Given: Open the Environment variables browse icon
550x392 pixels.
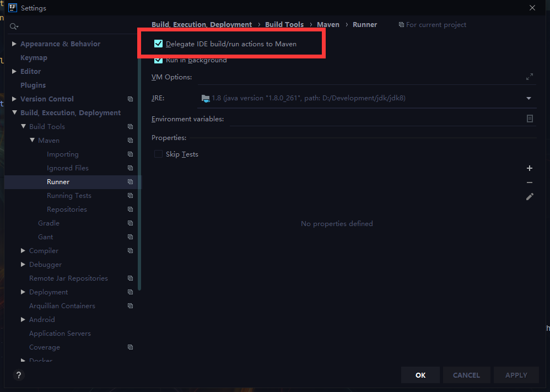Looking at the screenshot, I should 530,118.
